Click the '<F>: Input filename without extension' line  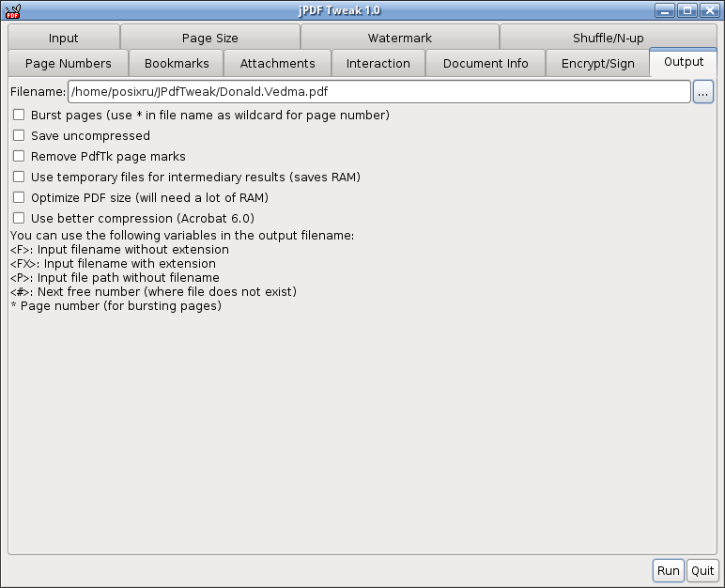point(119,249)
